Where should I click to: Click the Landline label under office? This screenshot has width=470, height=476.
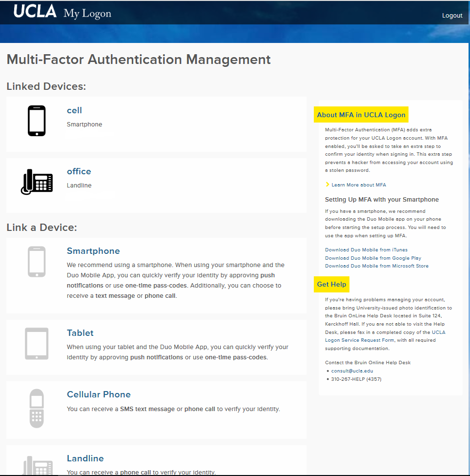point(79,186)
